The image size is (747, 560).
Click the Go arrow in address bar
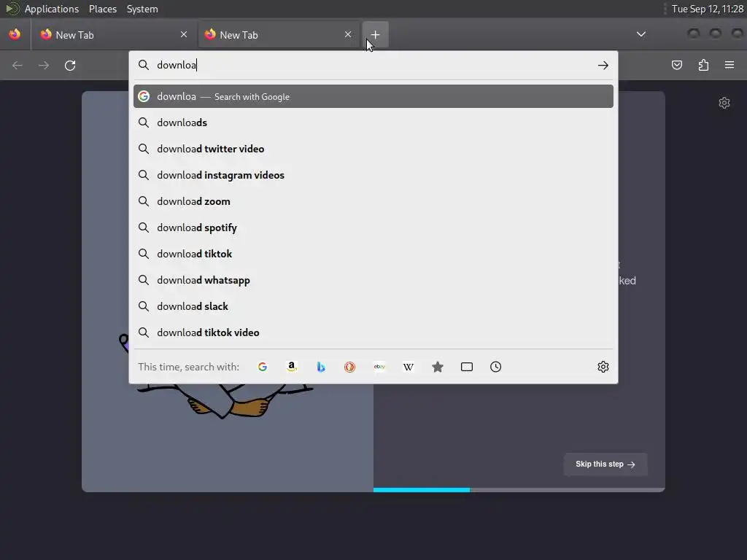coord(603,65)
